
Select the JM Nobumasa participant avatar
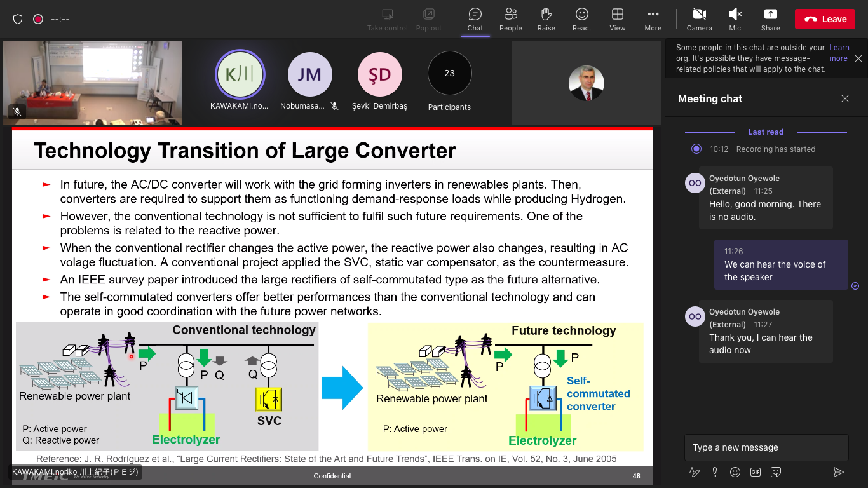[310, 74]
